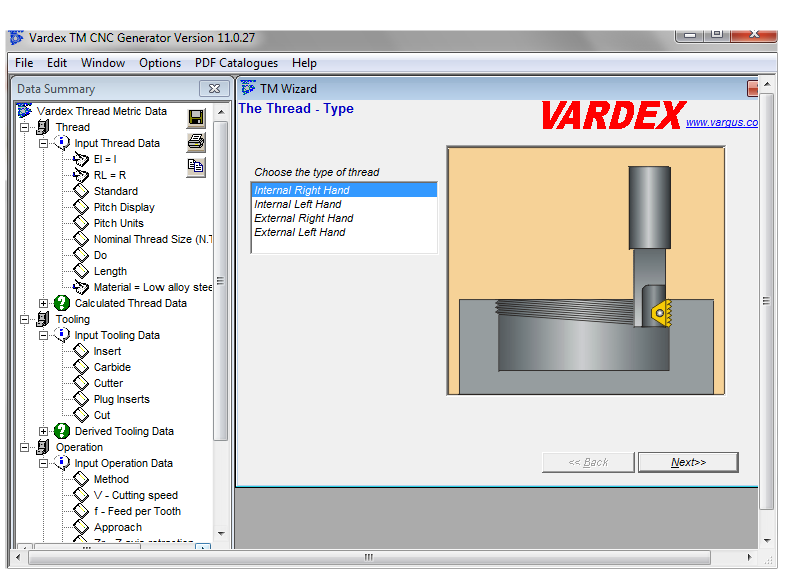Screen dimensions: 785x576
Task: Click the Thread node document icon
Action: (43, 127)
